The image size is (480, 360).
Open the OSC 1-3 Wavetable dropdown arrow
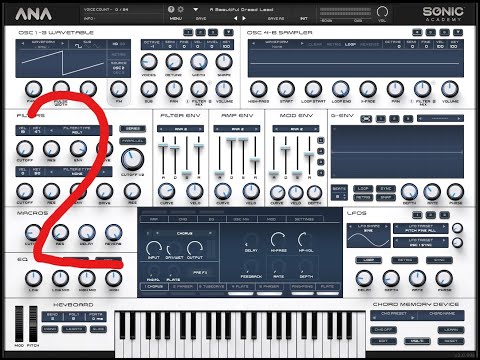(x=228, y=32)
